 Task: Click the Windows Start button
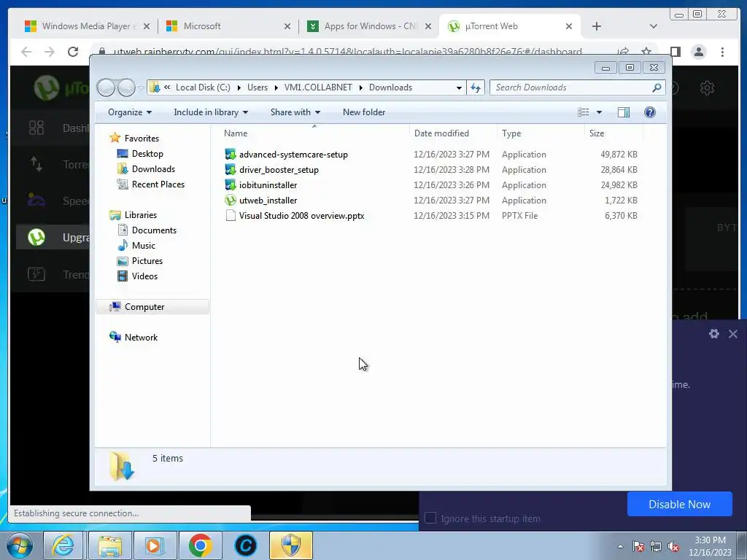[20, 545]
